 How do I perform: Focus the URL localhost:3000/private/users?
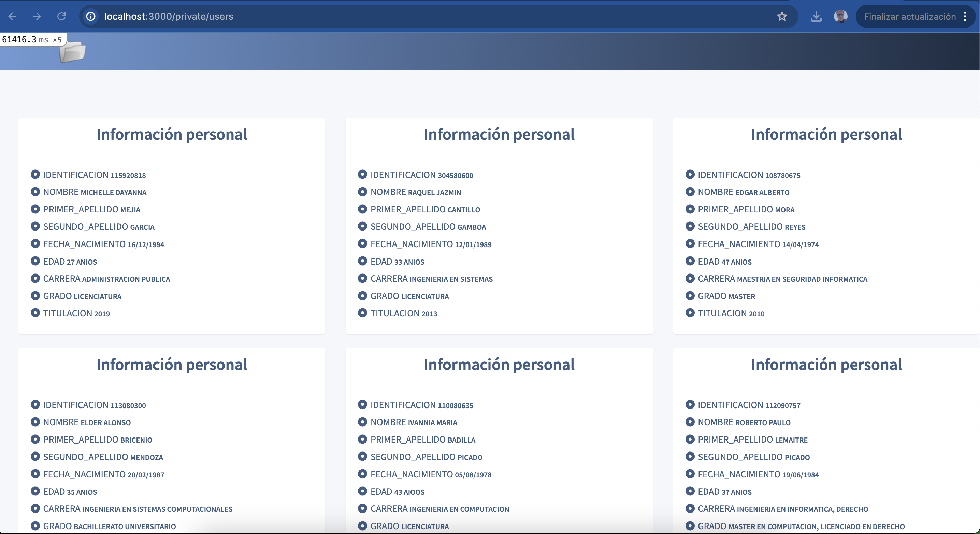pyautogui.click(x=169, y=16)
